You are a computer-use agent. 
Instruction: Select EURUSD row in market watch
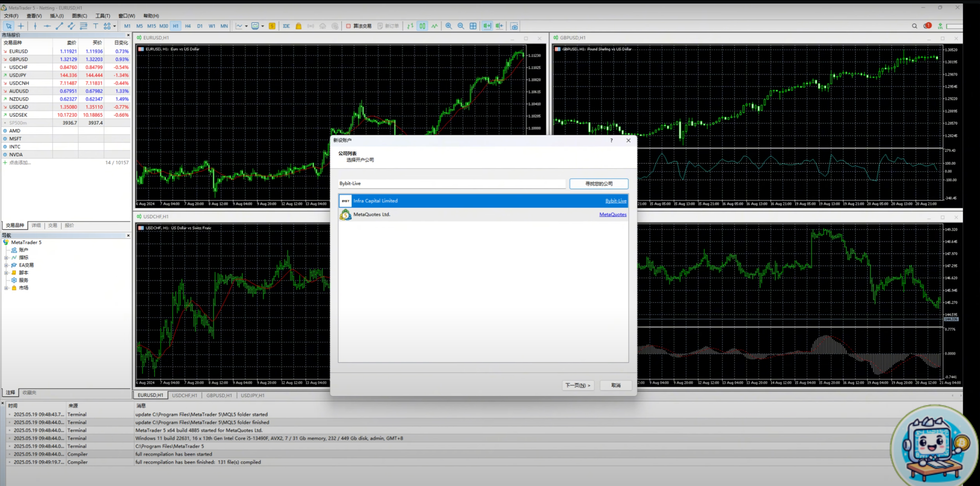[66, 51]
